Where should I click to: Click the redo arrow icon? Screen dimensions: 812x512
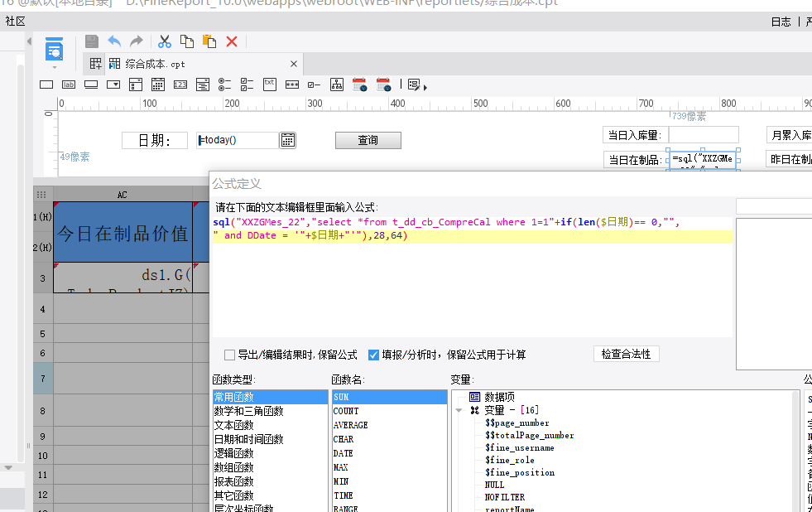tap(137, 41)
